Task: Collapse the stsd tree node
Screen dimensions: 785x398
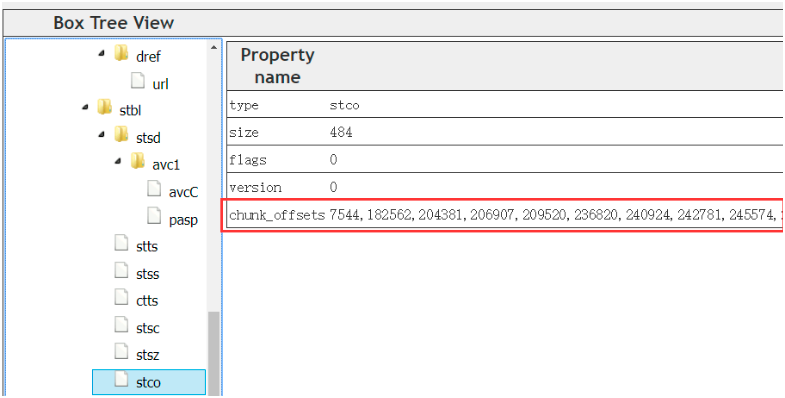Action: click(x=102, y=134)
